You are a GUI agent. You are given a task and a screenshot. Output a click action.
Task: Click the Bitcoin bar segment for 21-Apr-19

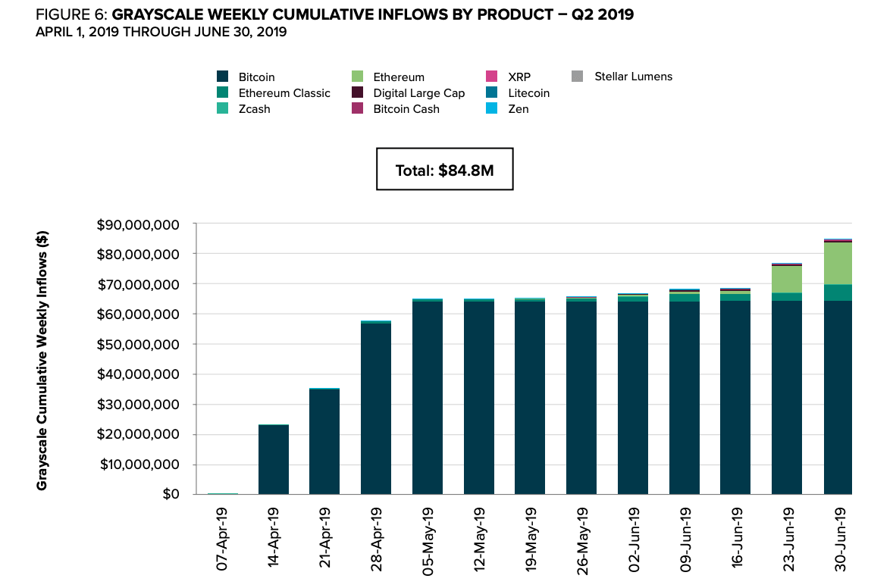324,442
